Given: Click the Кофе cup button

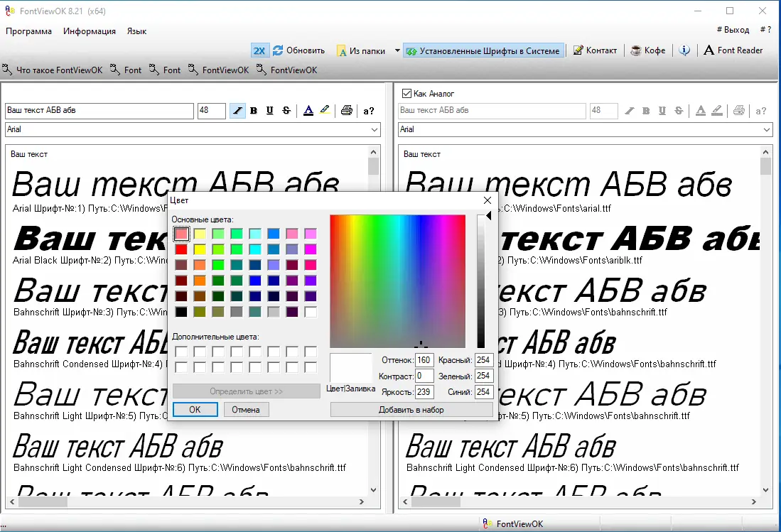Looking at the screenshot, I should [x=648, y=50].
